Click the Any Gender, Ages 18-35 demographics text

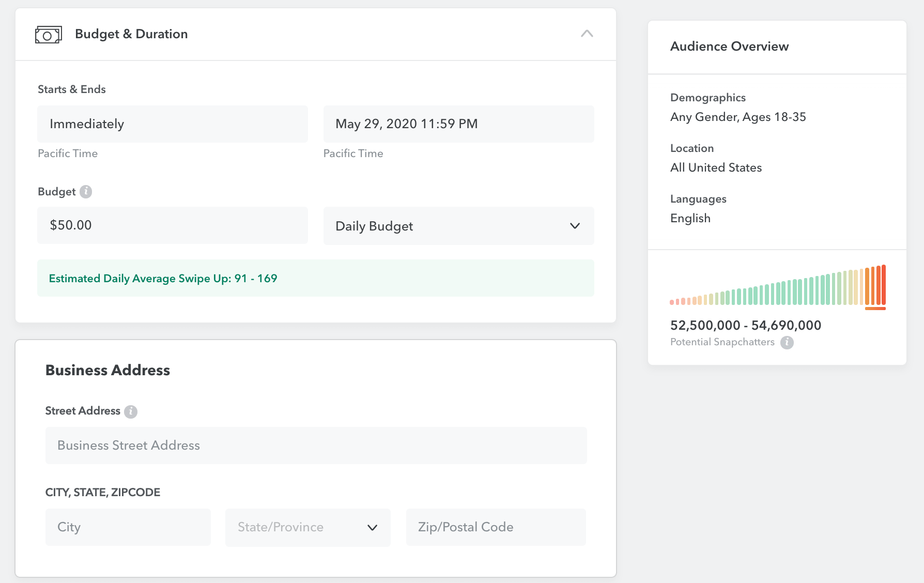[737, 117]
